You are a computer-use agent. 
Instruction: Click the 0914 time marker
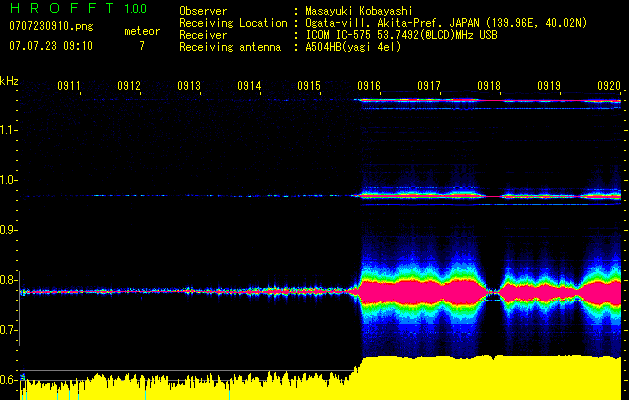point(249,86)
